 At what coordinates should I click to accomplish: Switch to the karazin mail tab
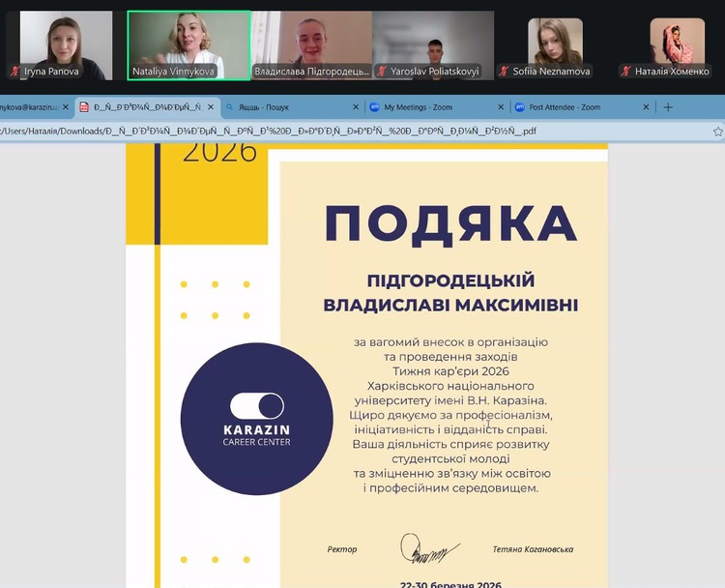29,107
